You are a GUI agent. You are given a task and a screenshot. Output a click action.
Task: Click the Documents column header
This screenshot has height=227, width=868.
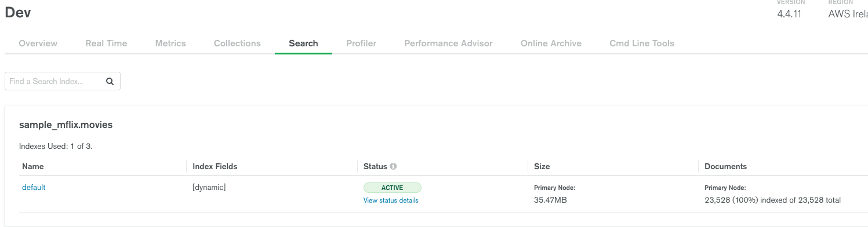pyautogui.click(x=725, y=166)
